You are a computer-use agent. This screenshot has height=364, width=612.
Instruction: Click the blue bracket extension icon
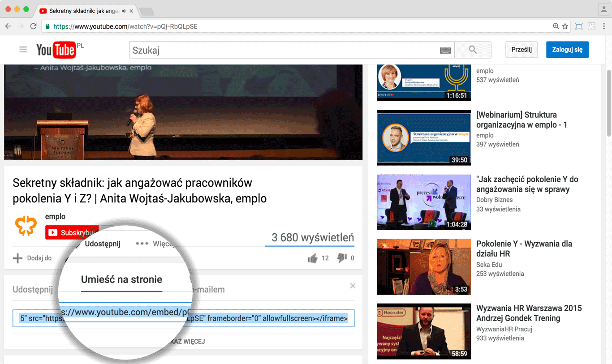(579, 26)
